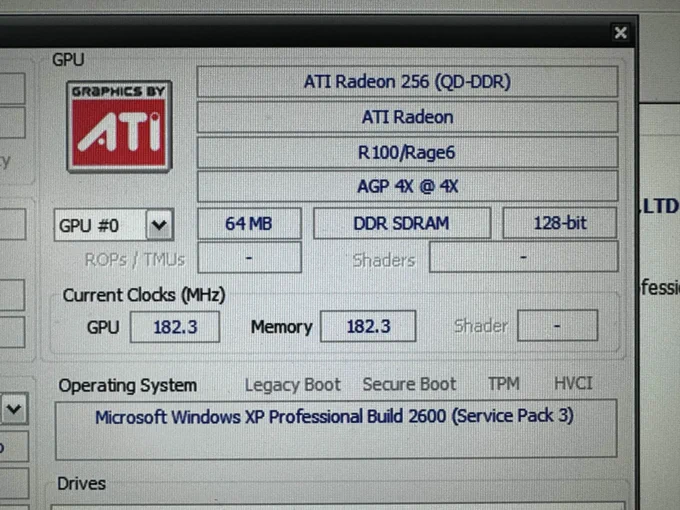Click the ATI Radeon 256 (QD-DDR) field
Screen dimensions: 680x510
(407, 82)
